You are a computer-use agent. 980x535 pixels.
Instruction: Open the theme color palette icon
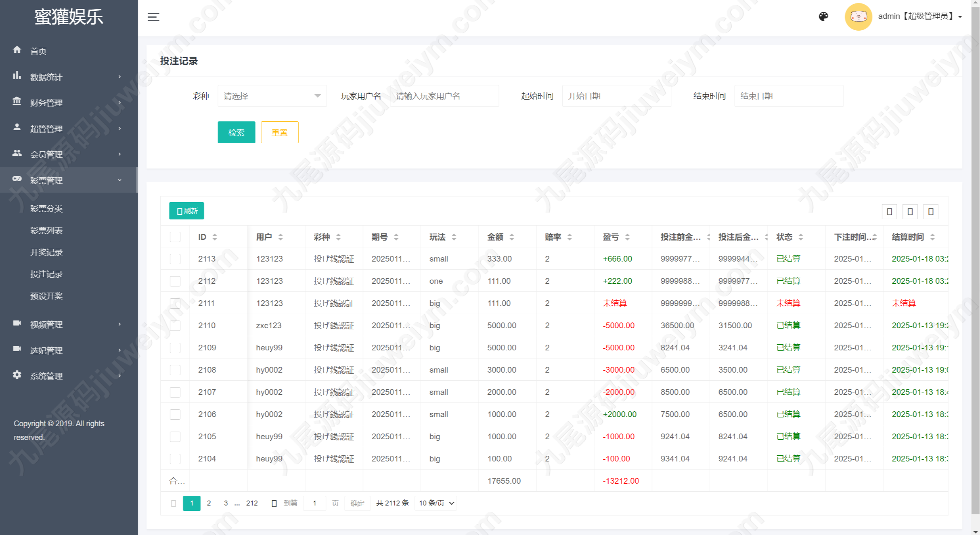(823, 16)
